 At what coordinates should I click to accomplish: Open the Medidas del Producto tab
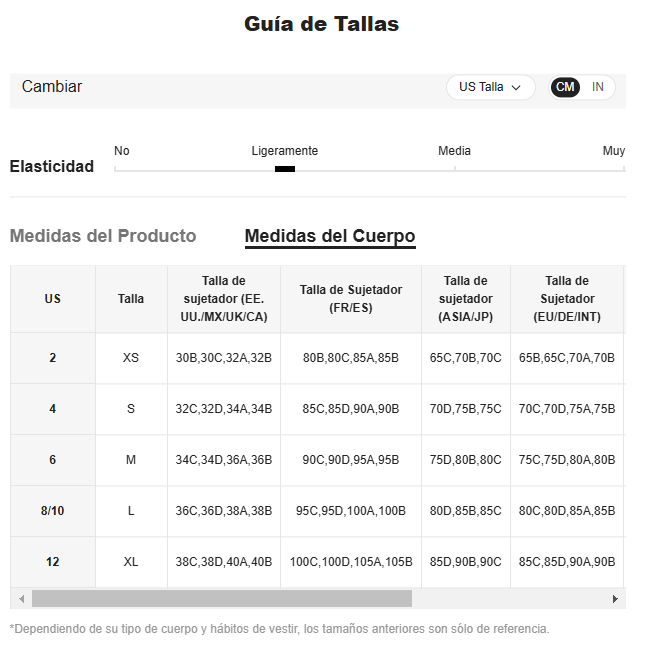tap(103, 236)
